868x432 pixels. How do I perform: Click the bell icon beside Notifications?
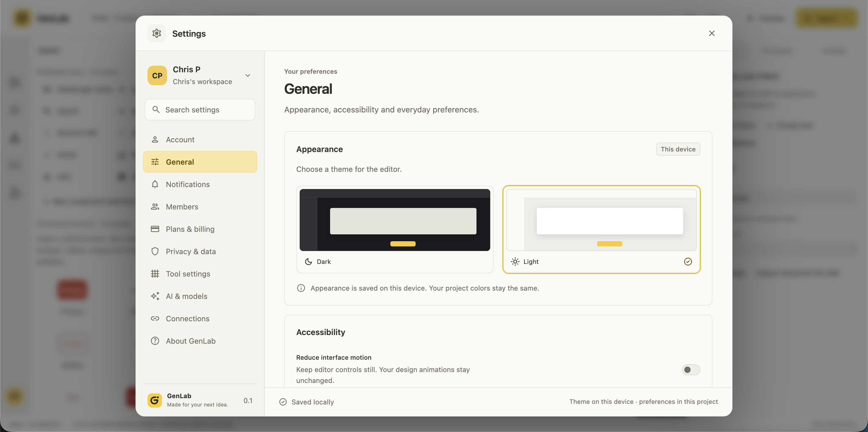coord(155,184)
